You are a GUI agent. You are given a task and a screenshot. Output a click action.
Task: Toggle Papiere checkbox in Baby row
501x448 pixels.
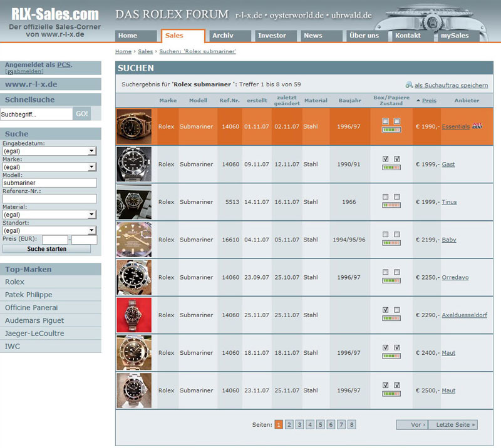point(397,235)
